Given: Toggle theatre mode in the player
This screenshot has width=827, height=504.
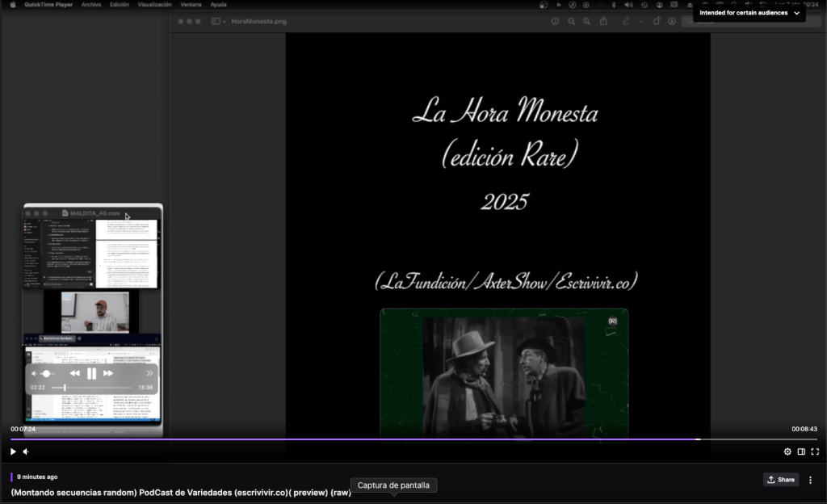Looking at the screenshot, I should tap(801, 451).
